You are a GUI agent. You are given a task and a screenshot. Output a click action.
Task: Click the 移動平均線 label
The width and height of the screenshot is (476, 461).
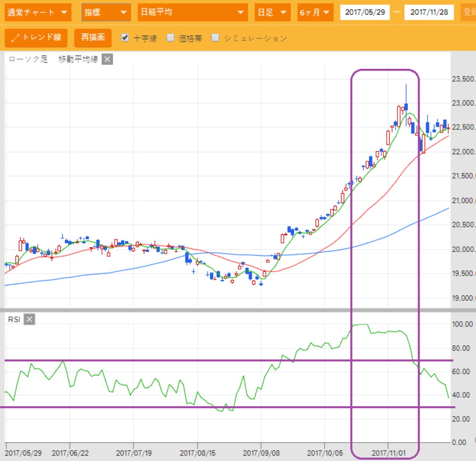[x=78, y=59]
